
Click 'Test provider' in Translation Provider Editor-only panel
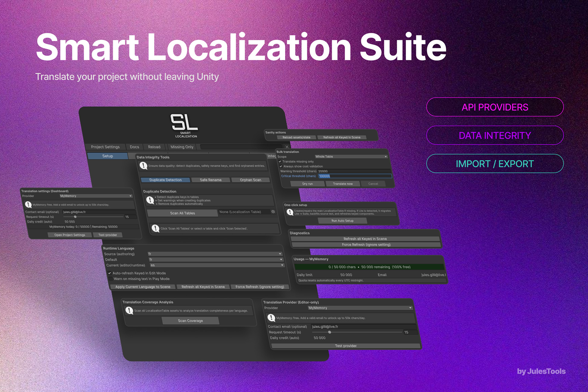(346, 346)
